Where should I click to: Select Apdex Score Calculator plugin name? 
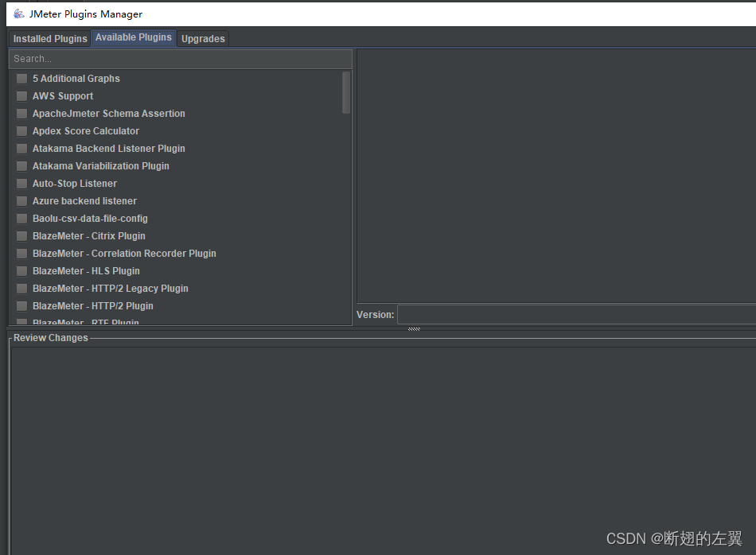coord(86,131)
